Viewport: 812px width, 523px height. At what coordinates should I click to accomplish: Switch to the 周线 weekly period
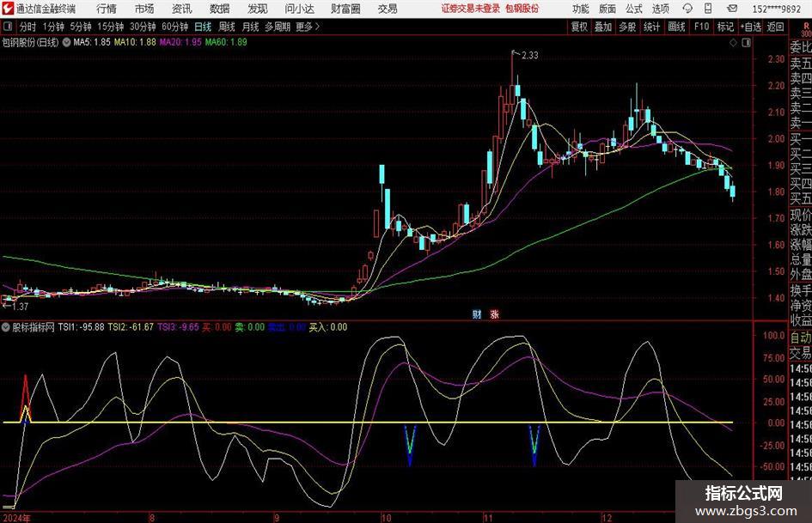point(227,27)
